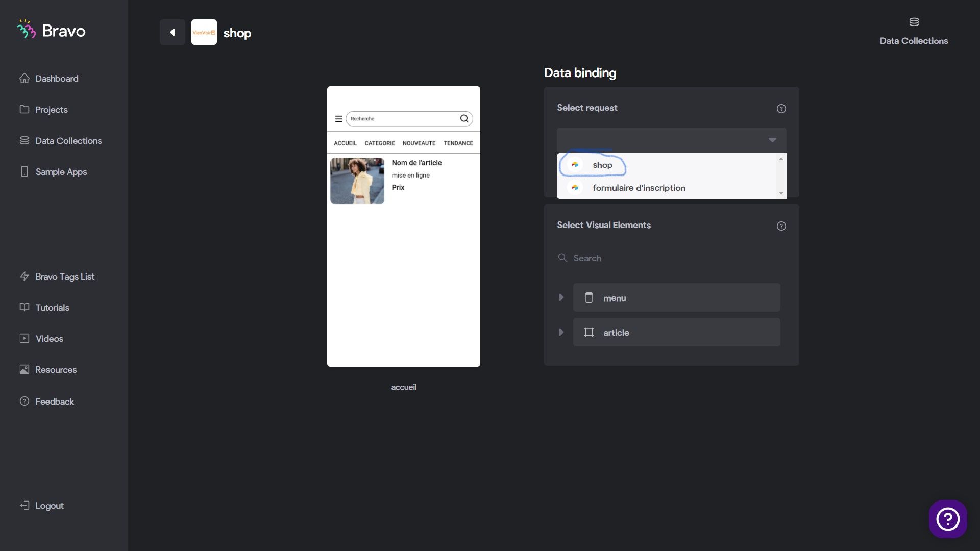980x551 pixels.
Task: Open the Tutorials section
Action: tap(44, 308)
